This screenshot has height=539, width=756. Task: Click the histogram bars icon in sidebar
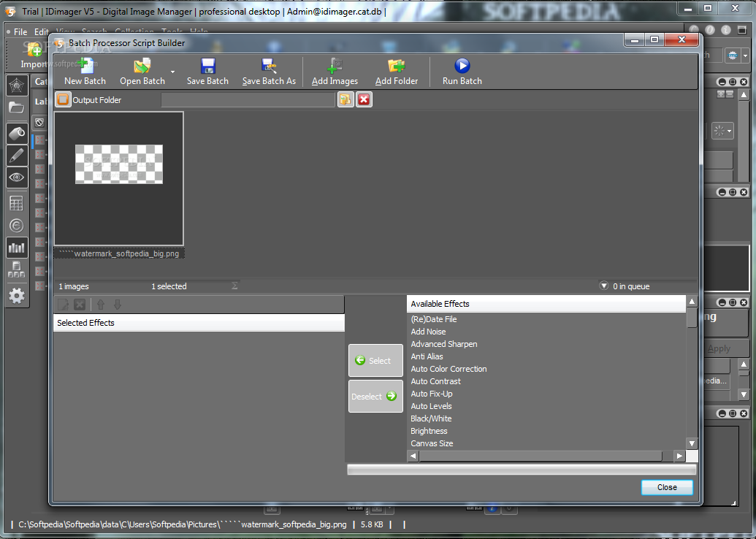[x=16, y=248]
